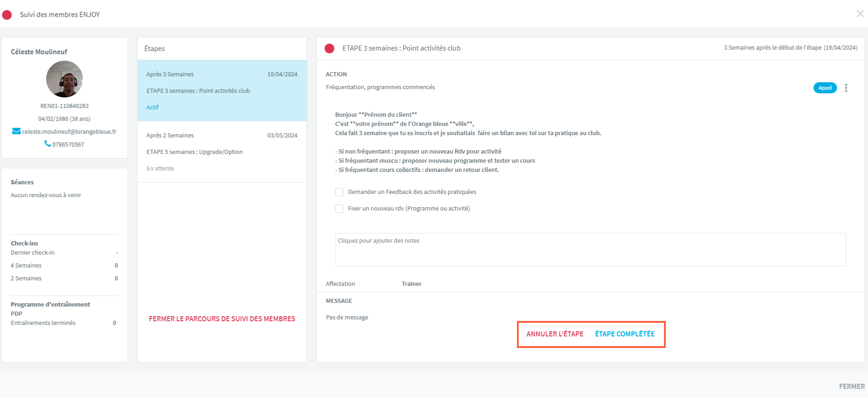Open email celeste.moulineuf@lorangebleue.fr
Viewport: 868px width, 398px height.
(69, 131)
